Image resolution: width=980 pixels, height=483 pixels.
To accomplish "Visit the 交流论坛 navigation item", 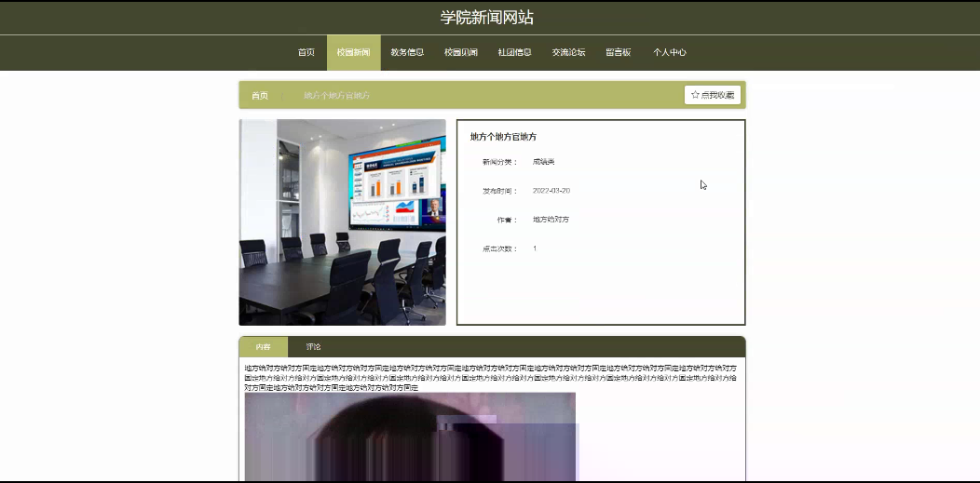I will [569, 52].
